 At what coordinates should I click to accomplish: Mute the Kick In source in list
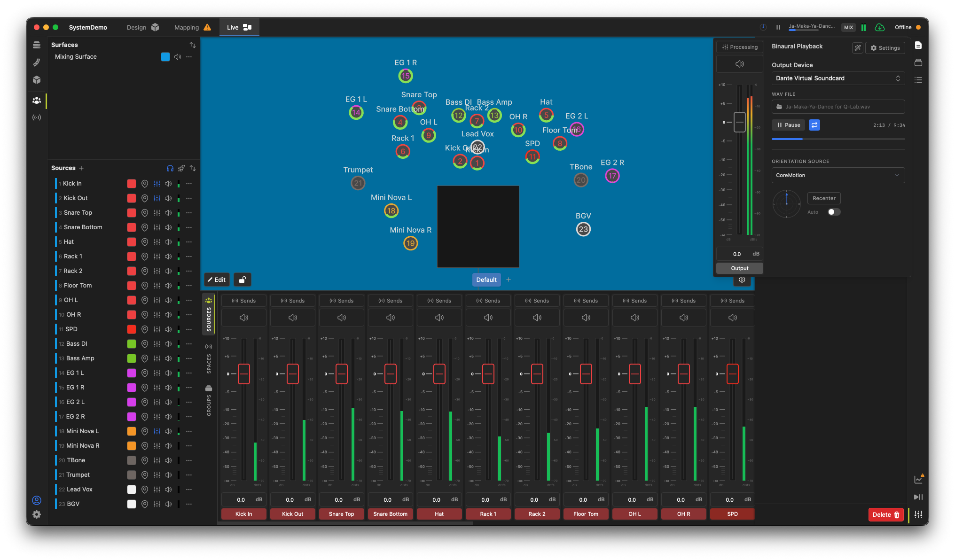168,184
